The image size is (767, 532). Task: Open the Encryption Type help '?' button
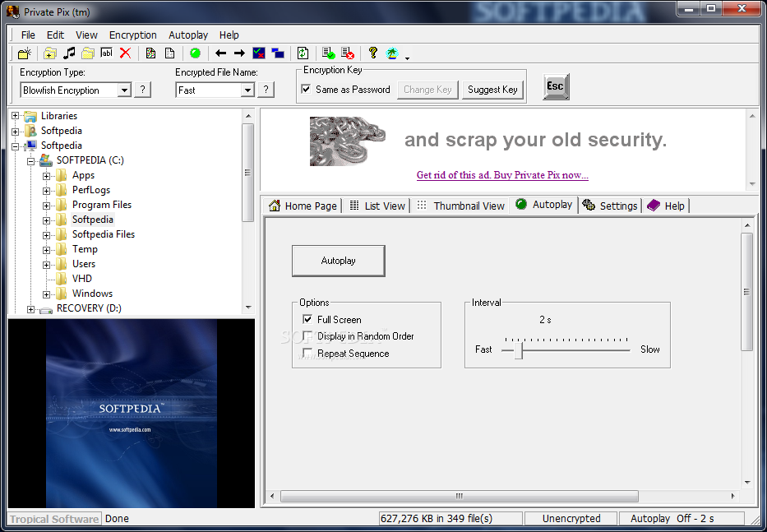pyautogui.click(x=142, y=90)
